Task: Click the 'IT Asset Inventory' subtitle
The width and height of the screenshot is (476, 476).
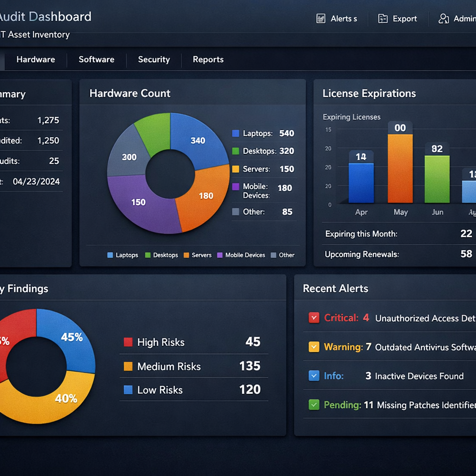Action: click(x=34, y=34)
